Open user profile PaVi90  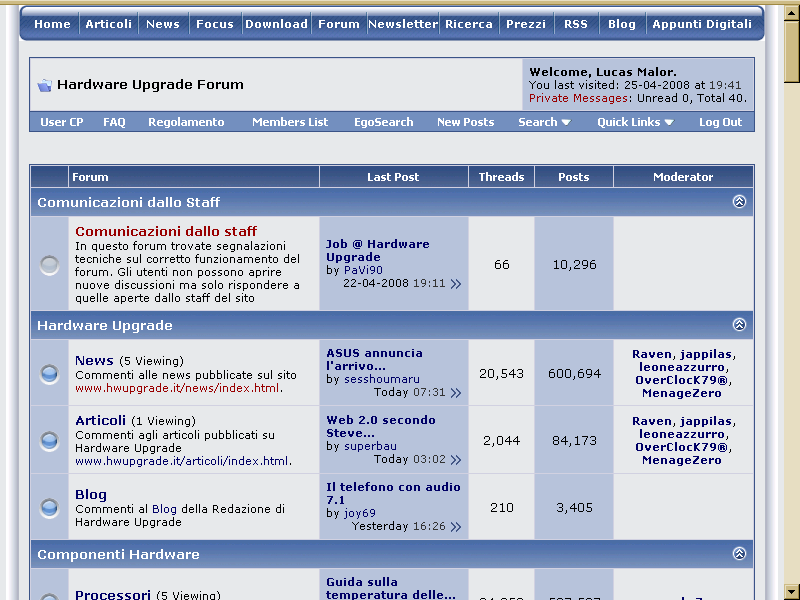[363, 270]
